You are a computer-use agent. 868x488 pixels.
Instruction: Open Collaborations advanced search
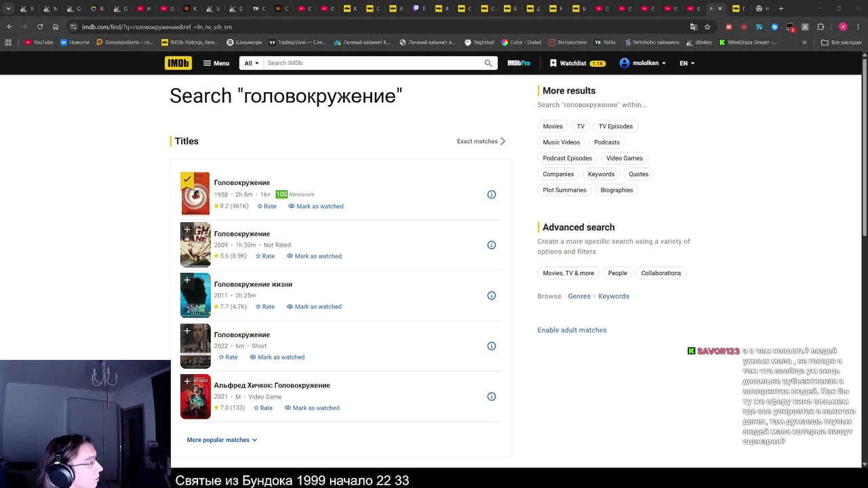pyautogui.click(x=661, y=273)
